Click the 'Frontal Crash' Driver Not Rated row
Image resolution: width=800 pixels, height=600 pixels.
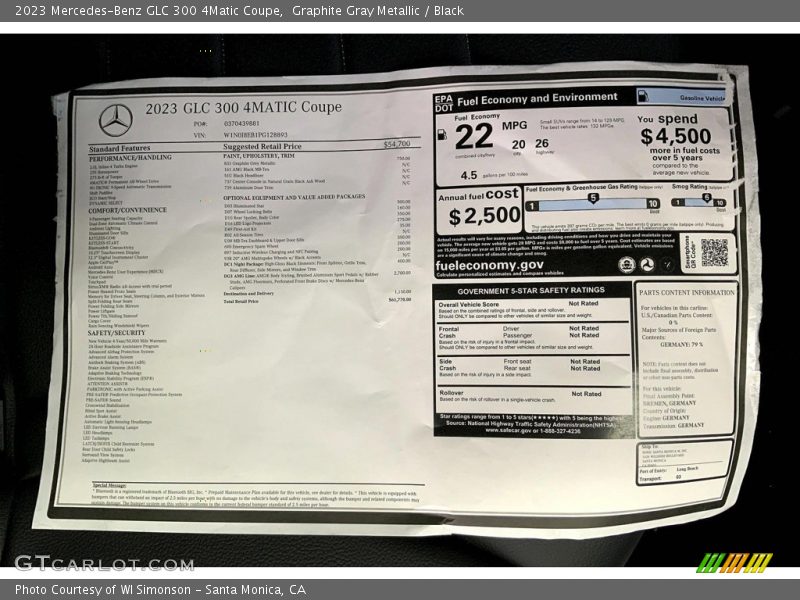pos(519,329)
